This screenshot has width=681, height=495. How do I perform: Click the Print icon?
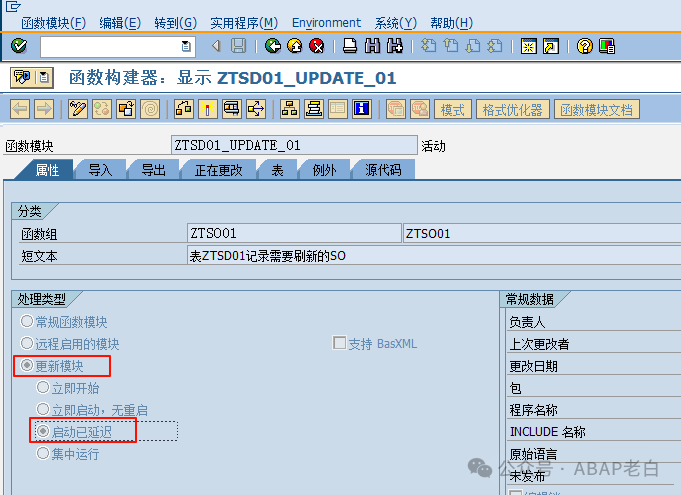tap(350, 46)
